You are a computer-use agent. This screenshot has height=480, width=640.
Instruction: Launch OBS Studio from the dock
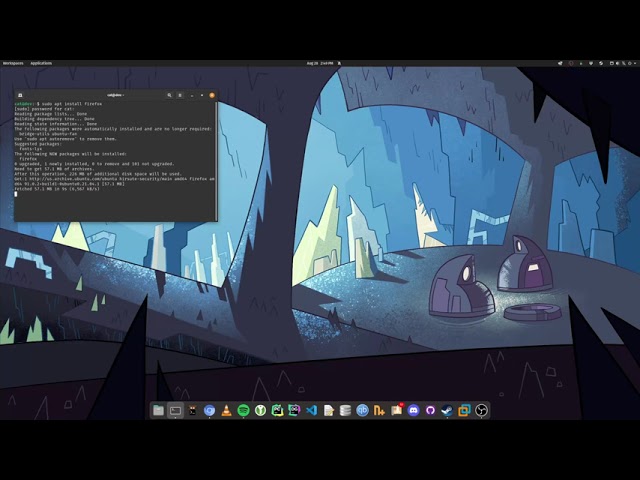coord(481,410)
